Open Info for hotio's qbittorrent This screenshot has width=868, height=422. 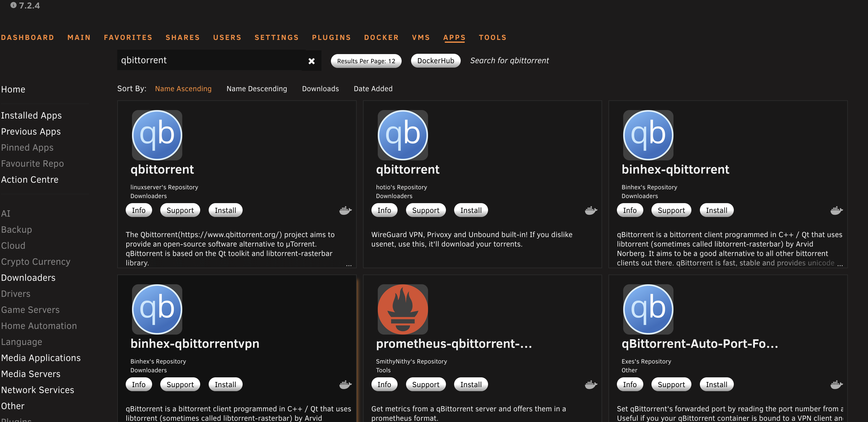click(x=384, y=210)
